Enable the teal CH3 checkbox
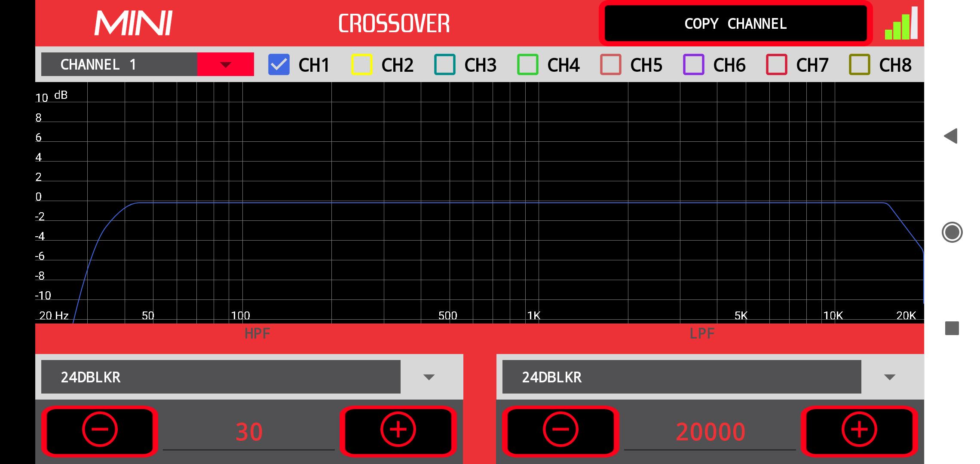This screenshot has height=464, width=980. 445,65
